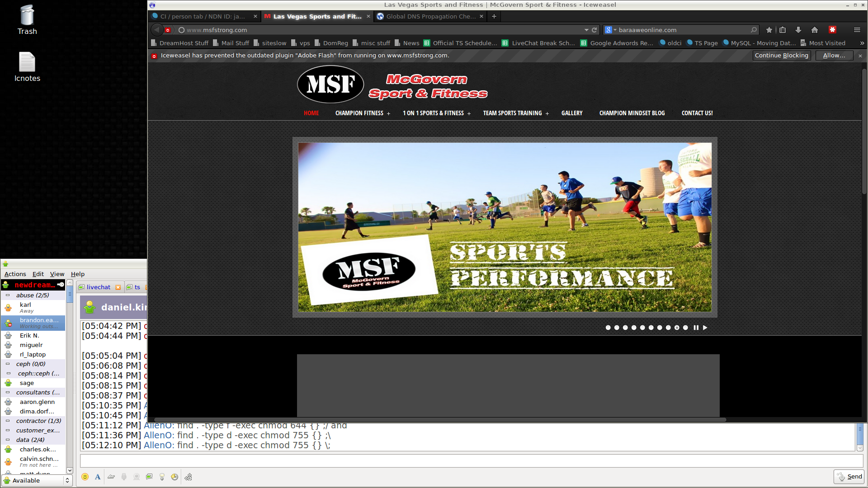The height and width of the screenshot is (488, 868).
Task: Collapse the contractor (1/3) group
Action: pyautogui.click(x=8, y=421)
